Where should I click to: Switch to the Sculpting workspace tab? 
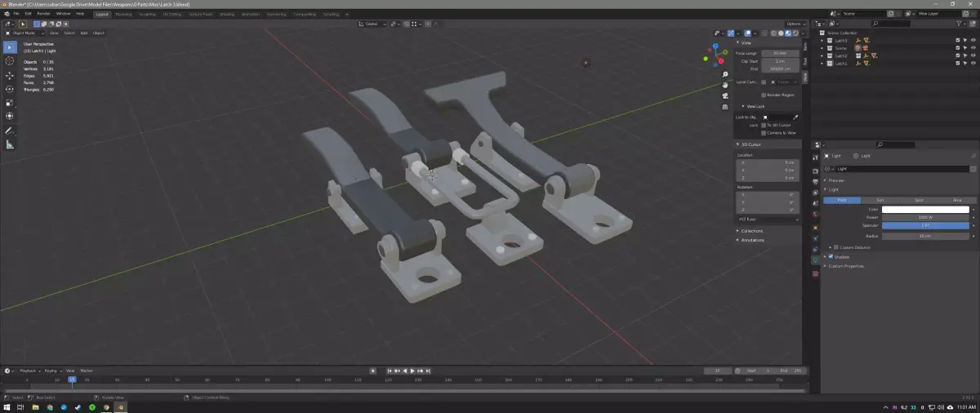click(x=147, y=14)
